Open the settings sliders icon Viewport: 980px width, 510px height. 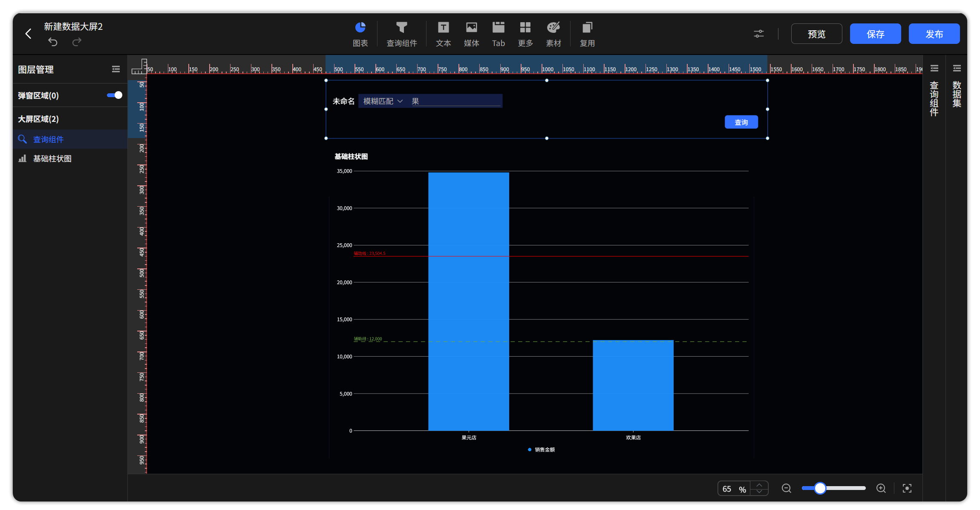click(x=759, y=34)
